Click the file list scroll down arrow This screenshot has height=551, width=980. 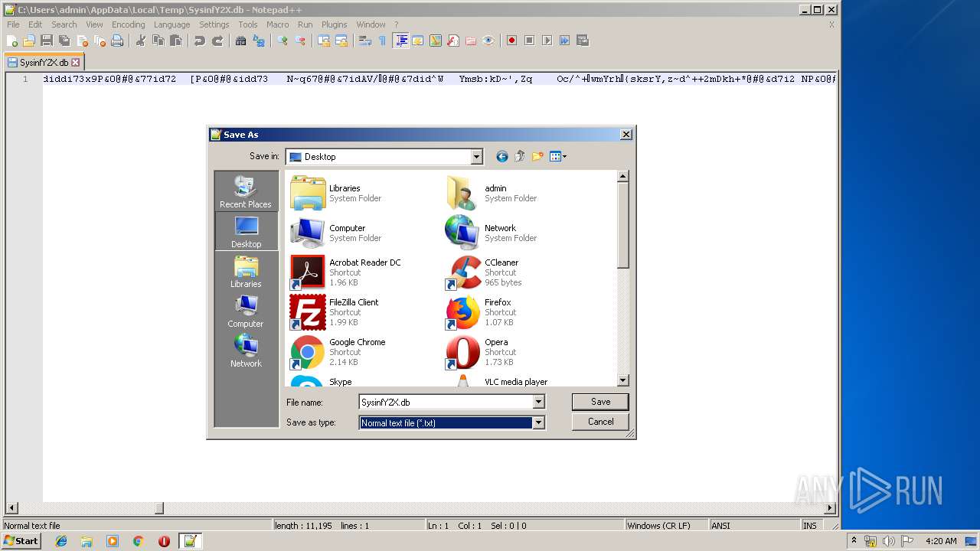pyautogui.click(x=622, y=380)
